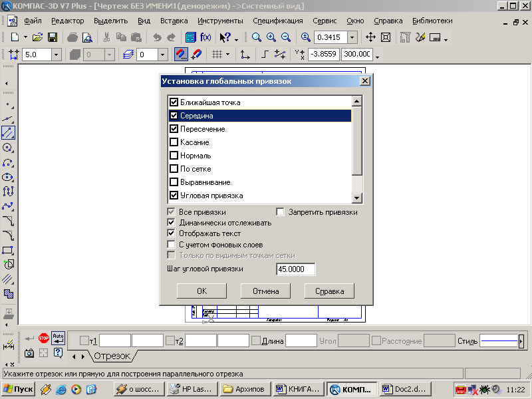532x399 pixels.
Task: Switch to Архипов folder taskbar button
Action: pyautogui.click(x=246, y=389)
